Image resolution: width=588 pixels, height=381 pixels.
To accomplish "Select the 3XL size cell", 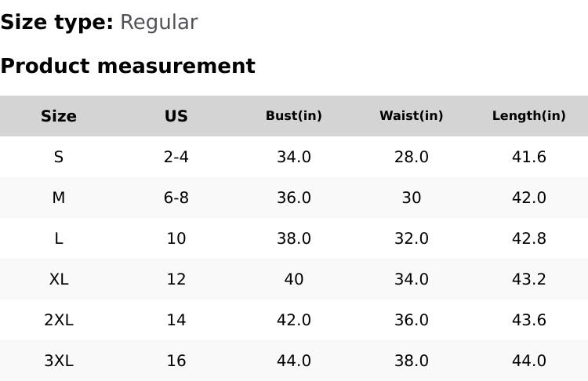I will pos(59,361).
